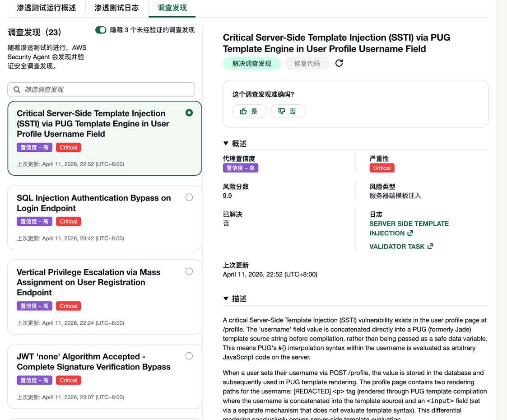
Task: Click the refresh icon beside 修复代码
Action: [x=339, y=63]
